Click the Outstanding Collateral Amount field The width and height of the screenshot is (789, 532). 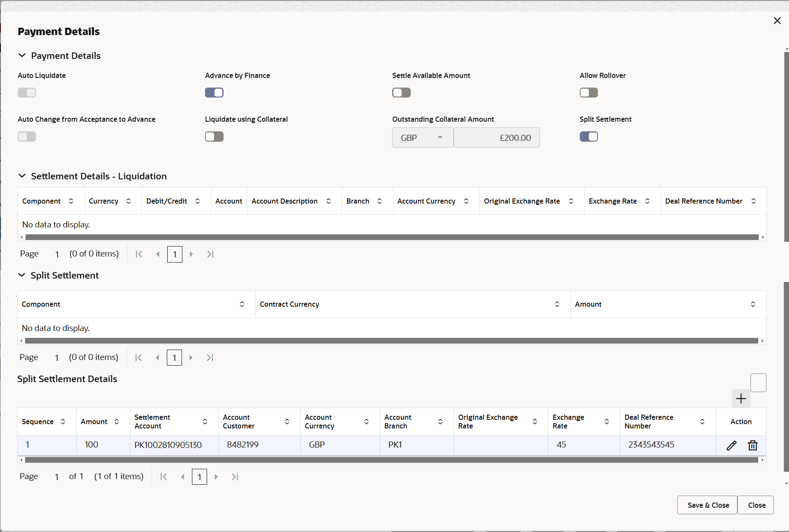(497, 137)
